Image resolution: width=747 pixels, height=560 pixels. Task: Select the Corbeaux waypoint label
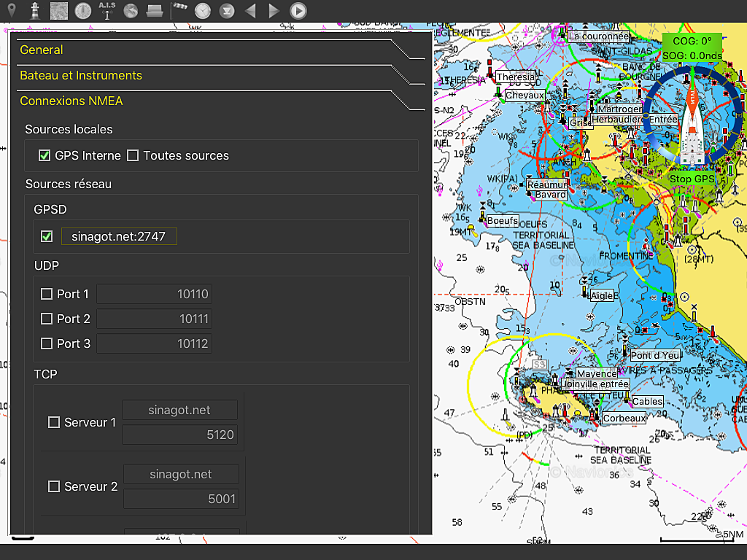pyautogui.click(x=624, y=419)
